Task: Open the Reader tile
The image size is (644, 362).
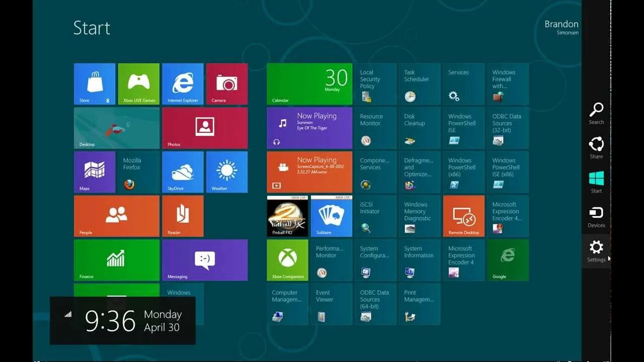Action: click(x=183, y=216)
